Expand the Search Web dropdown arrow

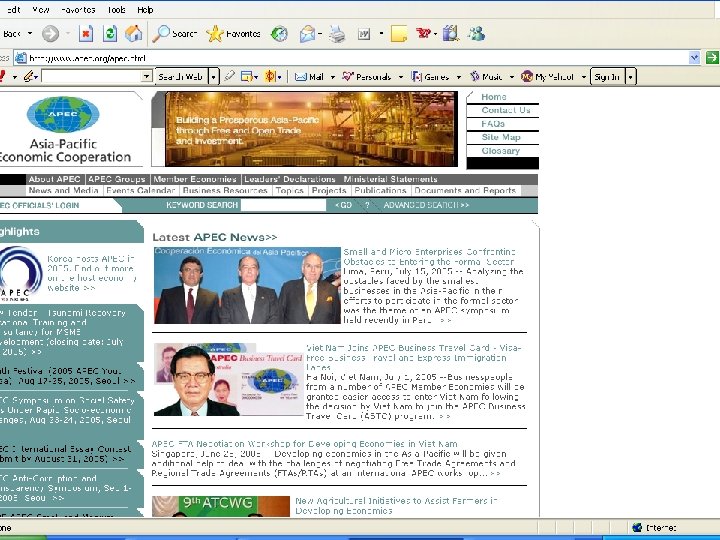214,77
